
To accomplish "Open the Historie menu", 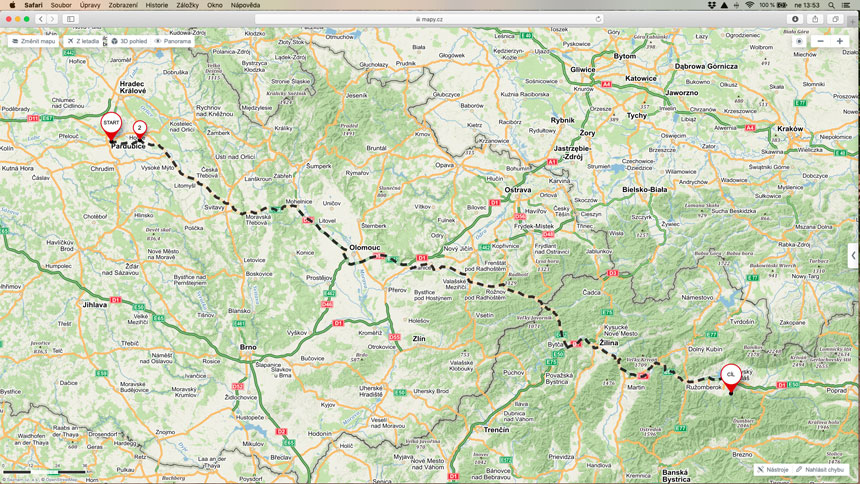I will [x=156, y=5].
